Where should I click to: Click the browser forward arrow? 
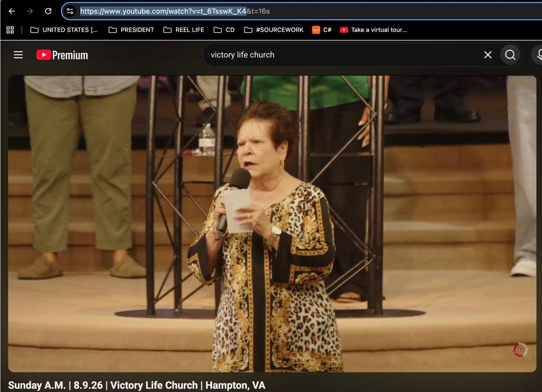pos(30,11)
